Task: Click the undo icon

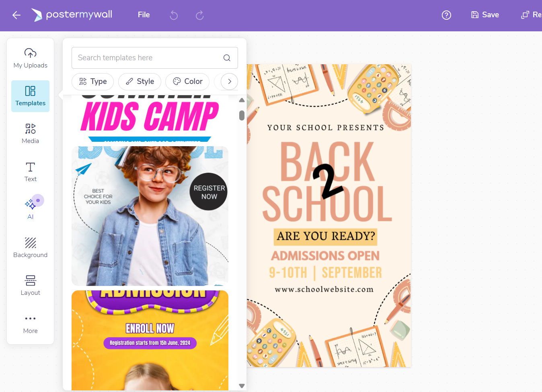Action: coord(174,15)
